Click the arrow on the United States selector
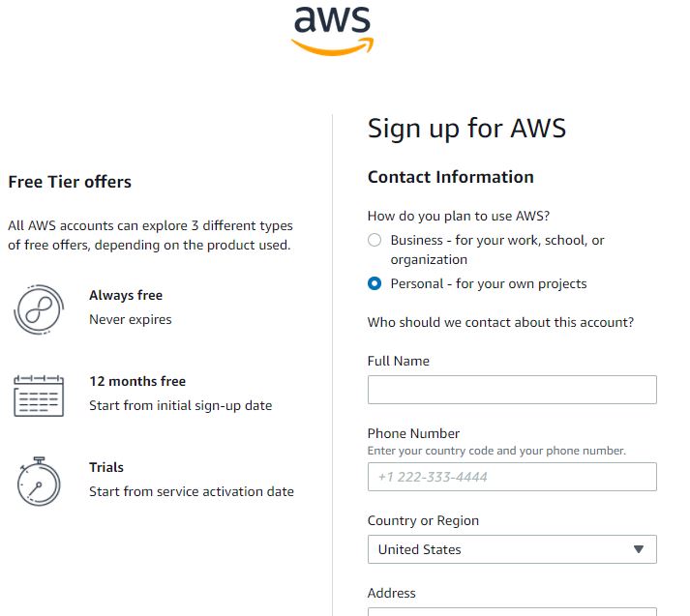 click(x=638, y=549)
